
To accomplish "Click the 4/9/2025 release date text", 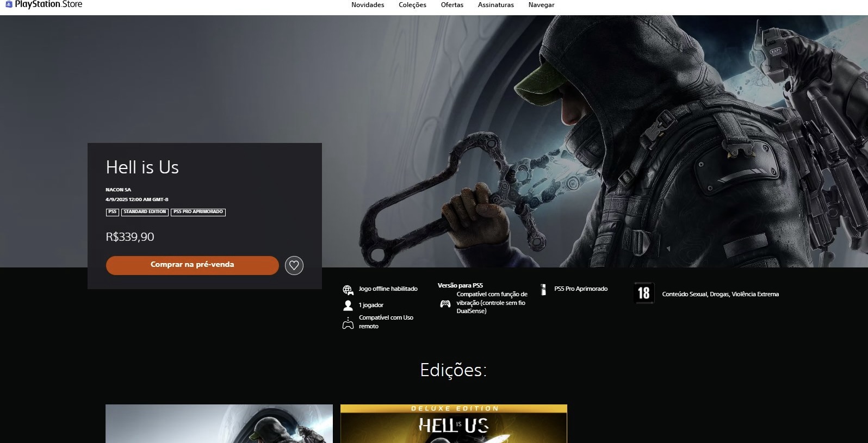I will [137, 199].
